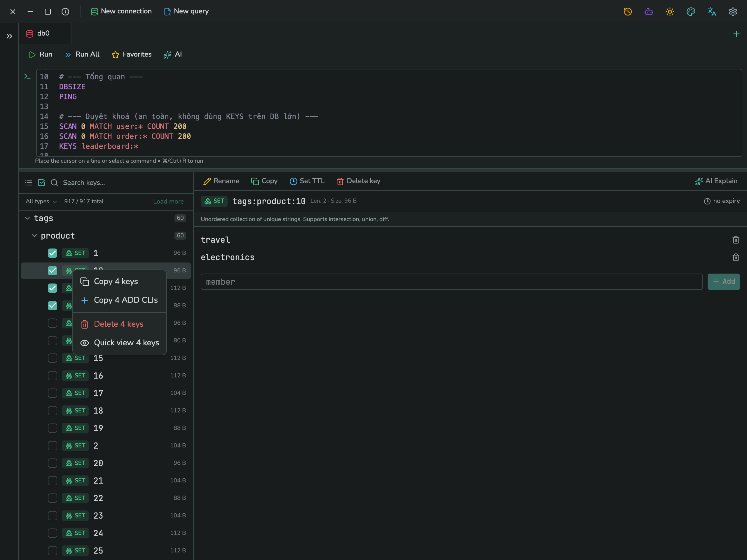Delete key tags:product:10
Image resolution: width=747 pixels, height=560 pixels.
(x=358, y=181)
